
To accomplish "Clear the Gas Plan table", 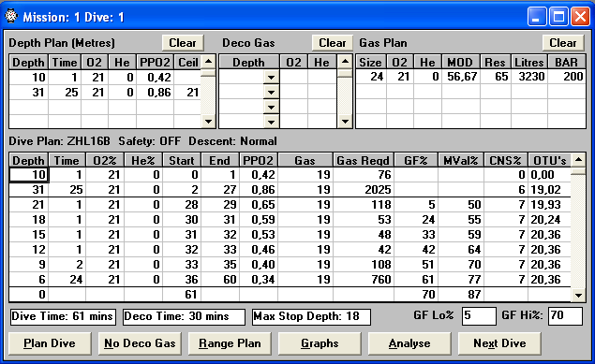I will coord(563,43).
